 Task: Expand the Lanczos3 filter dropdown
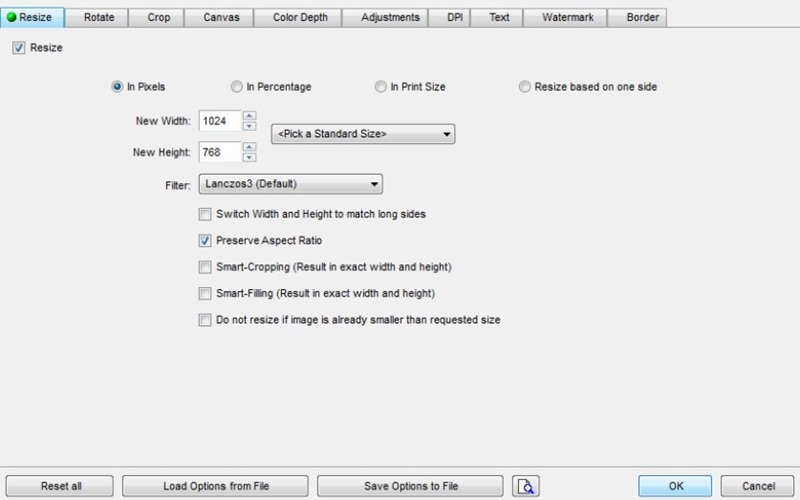(x=290, y=184)
